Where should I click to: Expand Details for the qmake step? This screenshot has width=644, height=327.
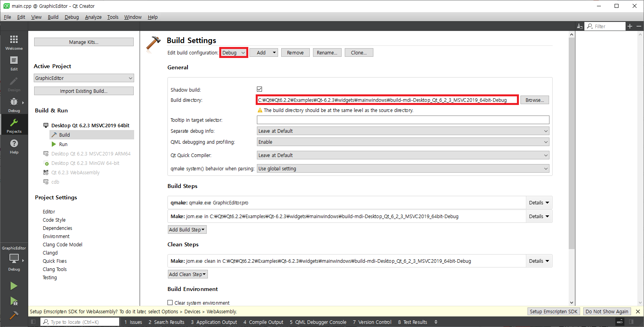coord(539,202)
